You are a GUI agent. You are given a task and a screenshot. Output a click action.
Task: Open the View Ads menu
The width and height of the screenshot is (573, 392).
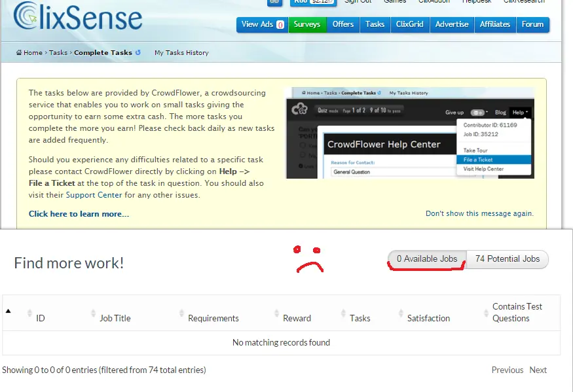[262, 24]
